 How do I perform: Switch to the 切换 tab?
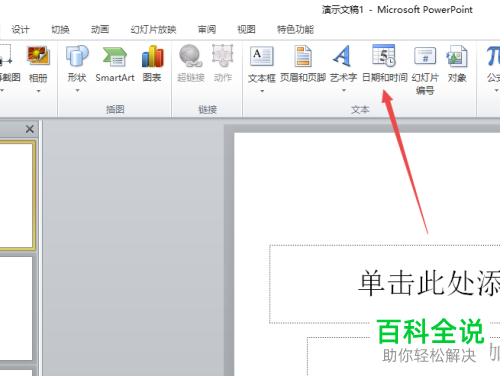(60, 30)
